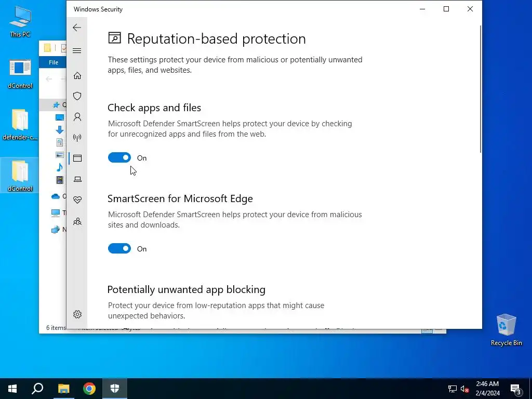Open Home in the Windows Security sidebar
Screen dimensions: 532x399
click(x=77, y=75)
